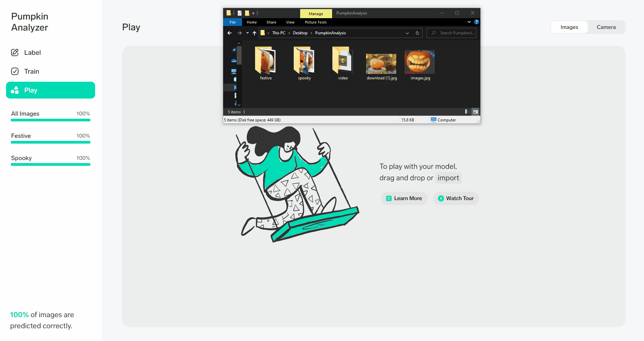The width and height of the screenshot is (644, 341).
Task: Switch to Camera input mode
Action: click(x=606, y=27)
